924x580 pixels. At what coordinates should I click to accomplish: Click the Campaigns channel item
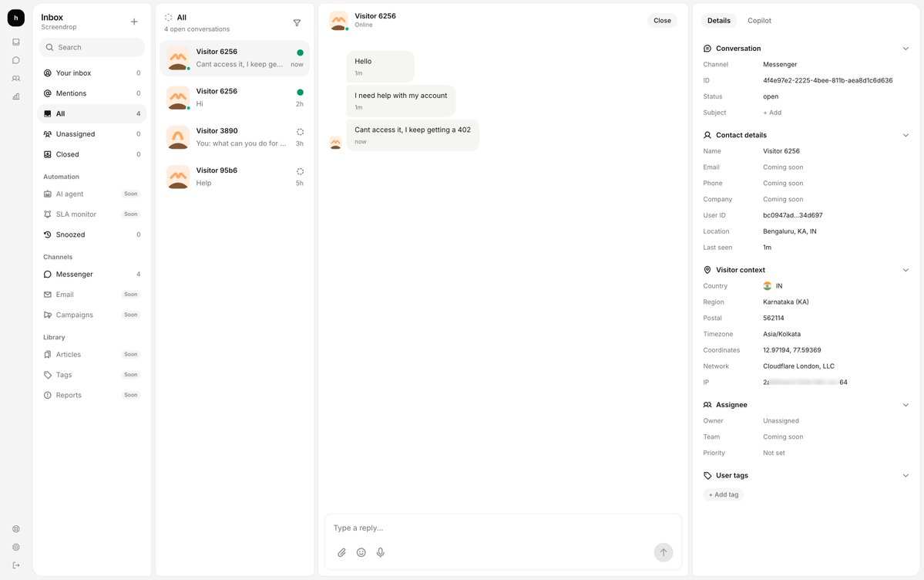92,315
